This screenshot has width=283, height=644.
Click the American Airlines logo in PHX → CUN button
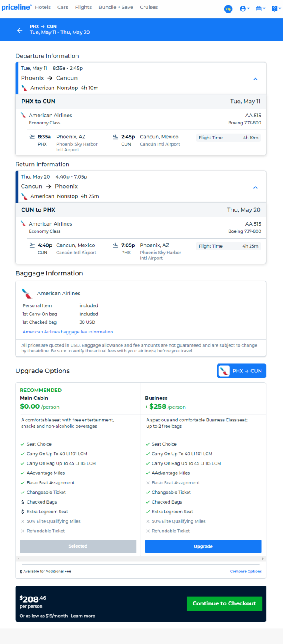(224, 371)
